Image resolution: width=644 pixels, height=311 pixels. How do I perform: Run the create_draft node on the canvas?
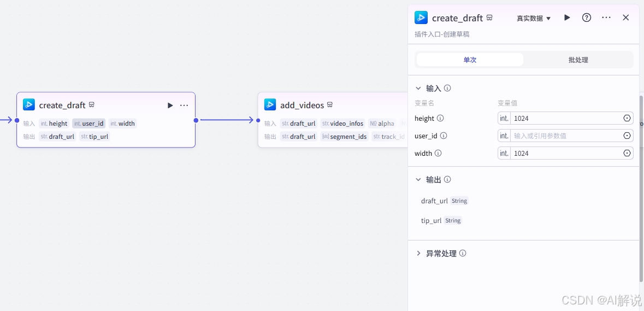pos(170,105)
